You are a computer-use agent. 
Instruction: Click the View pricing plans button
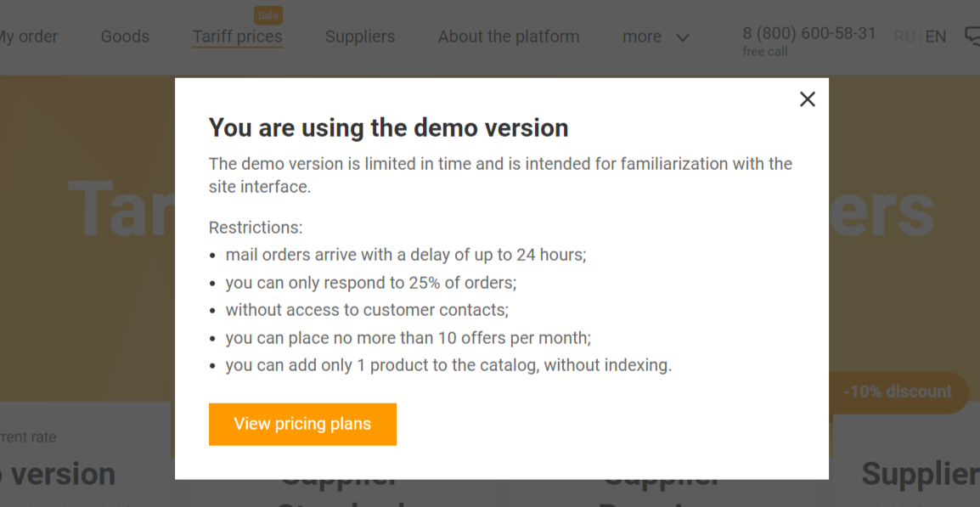coord(302,424)
